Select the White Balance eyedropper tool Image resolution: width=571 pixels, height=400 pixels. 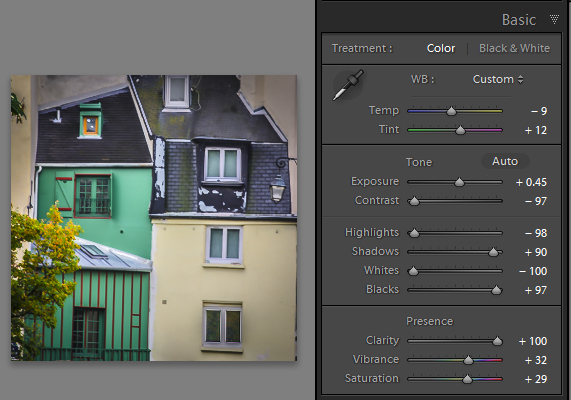(348, 85)
